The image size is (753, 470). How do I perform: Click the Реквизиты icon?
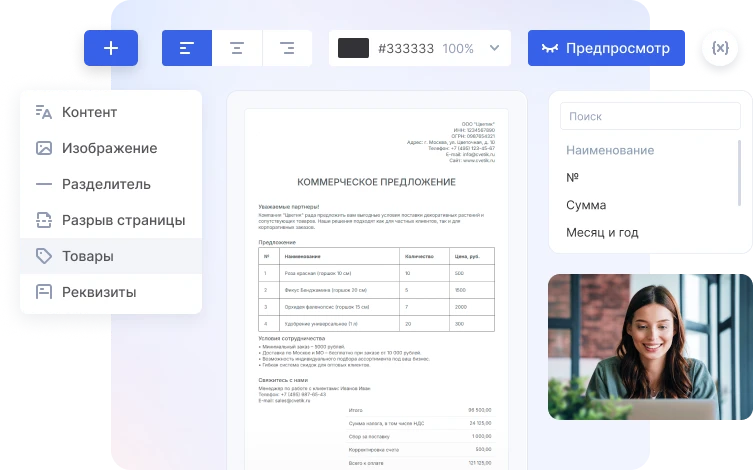(x=43, y=292)
